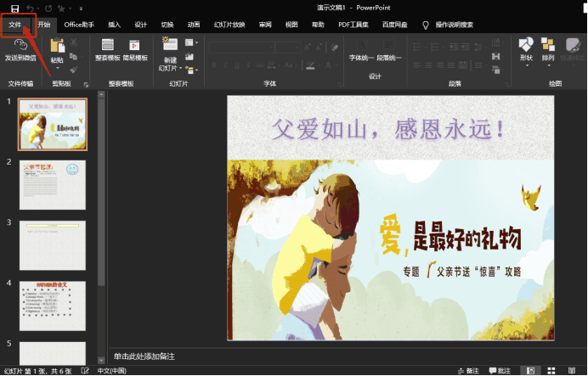The image size is (588, 376).
Task: Click the 段落统一 button
Action: [389, 50]
